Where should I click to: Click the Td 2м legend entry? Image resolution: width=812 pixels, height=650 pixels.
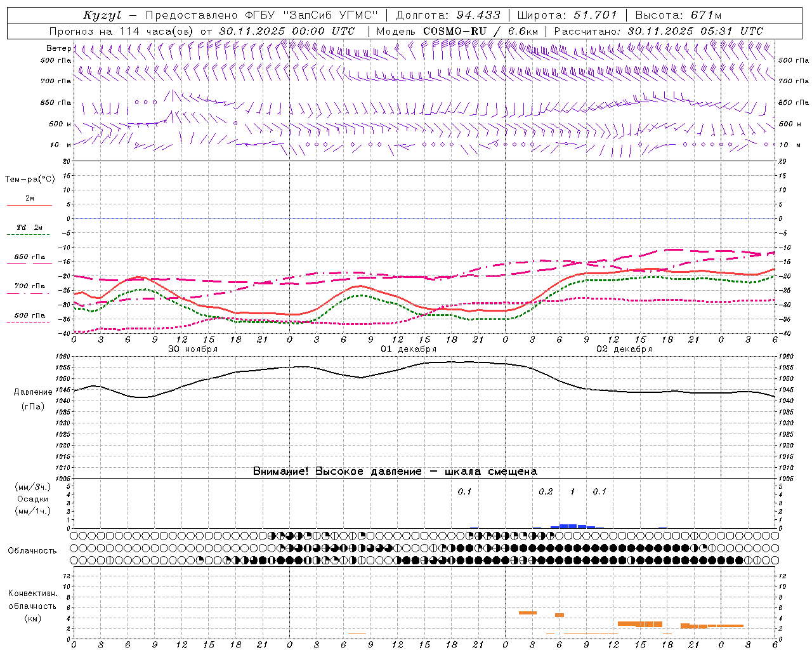30,227
